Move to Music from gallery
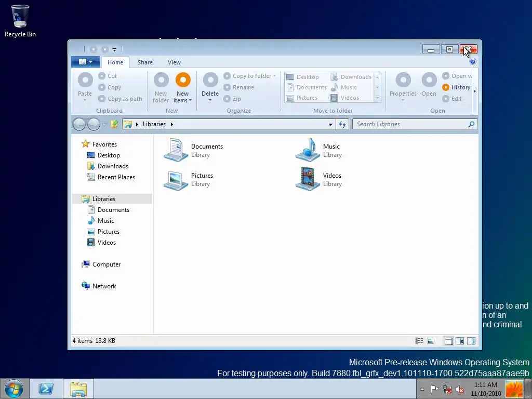This screenshot has width=532, height=399. pyautogui.click(x=344, y=87)
